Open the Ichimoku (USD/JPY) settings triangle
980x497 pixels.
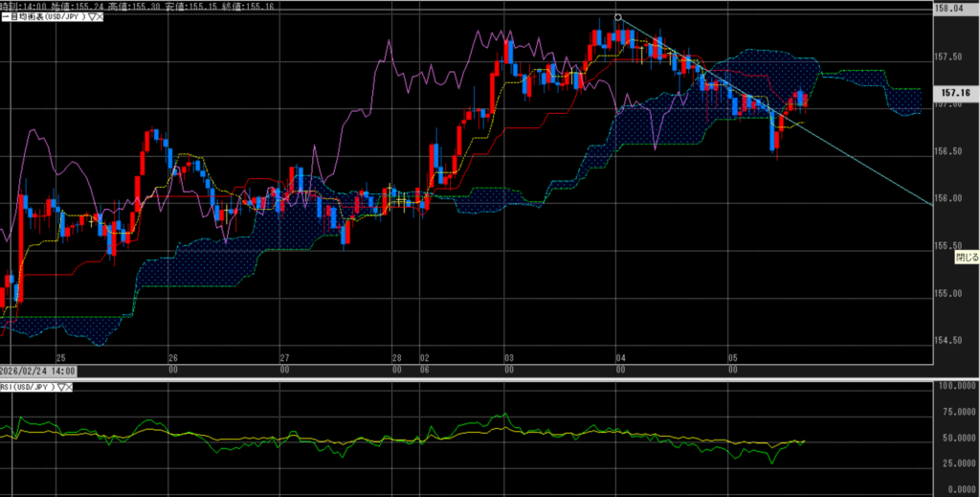click(x=90, y=17)
